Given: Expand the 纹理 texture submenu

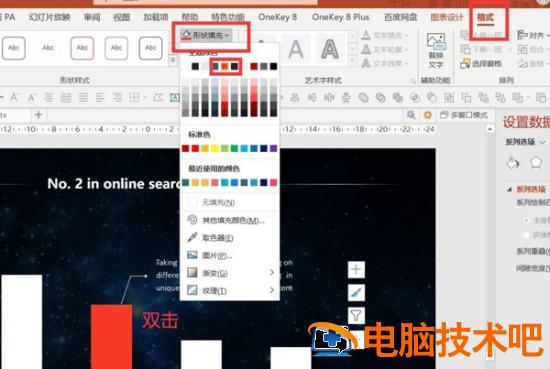Looking at the screenshot, I should tap(229, 290).
